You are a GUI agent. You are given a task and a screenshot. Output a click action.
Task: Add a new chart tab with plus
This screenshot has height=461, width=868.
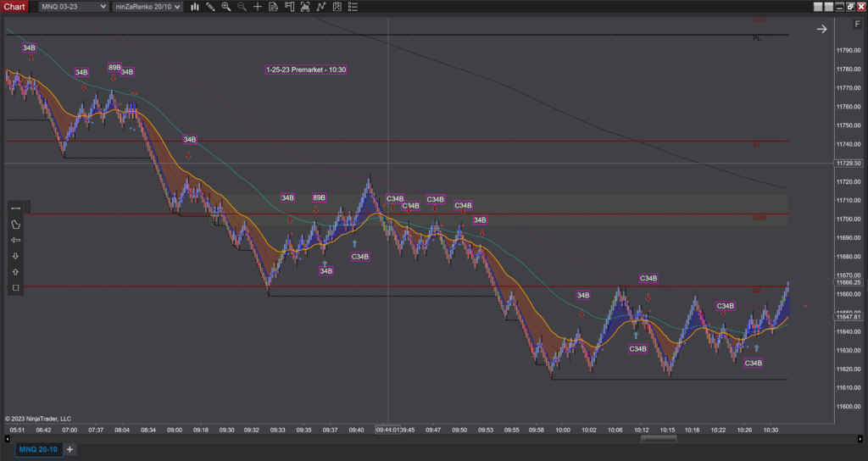[x=70, y=449]
